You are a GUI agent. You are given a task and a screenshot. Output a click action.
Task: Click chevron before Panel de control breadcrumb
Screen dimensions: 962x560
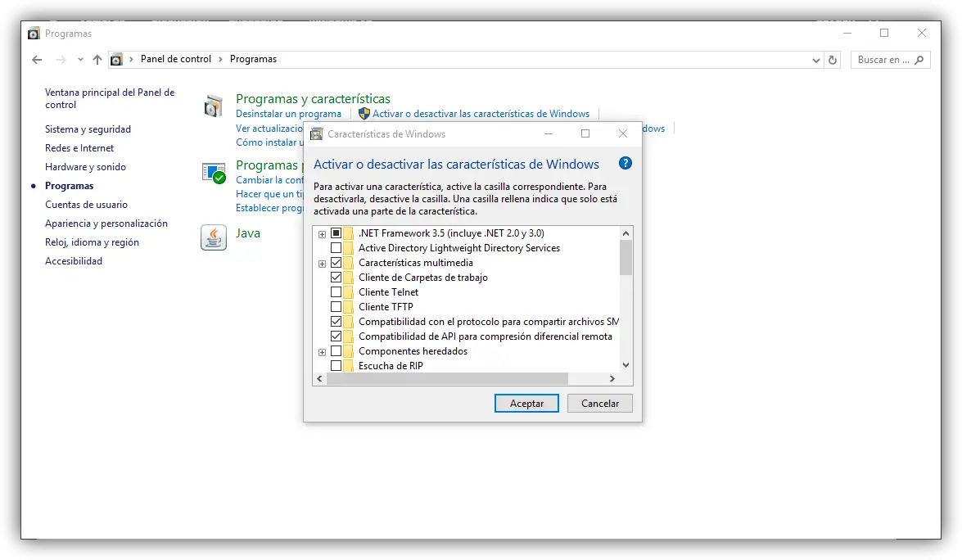click(131, 60)
